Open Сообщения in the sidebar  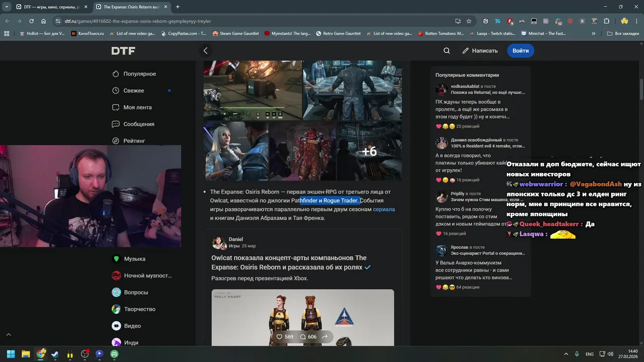point(133,124)
